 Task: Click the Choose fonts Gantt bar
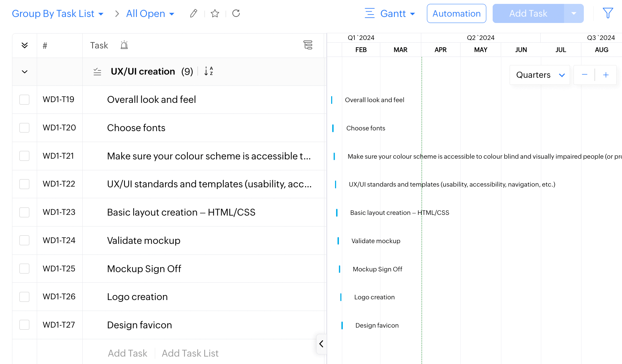pos(333,128)
